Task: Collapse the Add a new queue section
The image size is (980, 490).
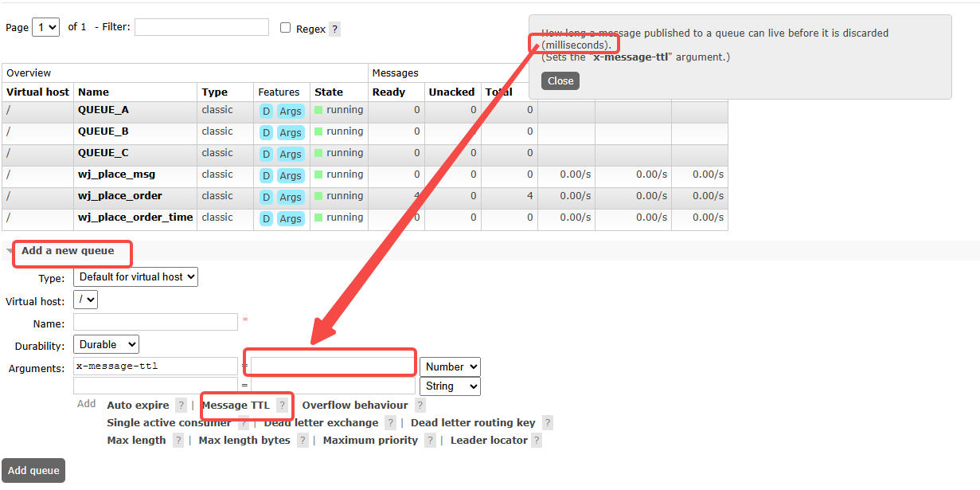Action: tap(68, 251)
